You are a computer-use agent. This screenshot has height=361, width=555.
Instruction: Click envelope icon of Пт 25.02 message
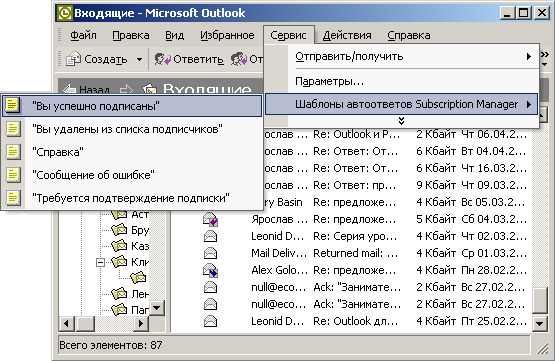pos(210,321)
